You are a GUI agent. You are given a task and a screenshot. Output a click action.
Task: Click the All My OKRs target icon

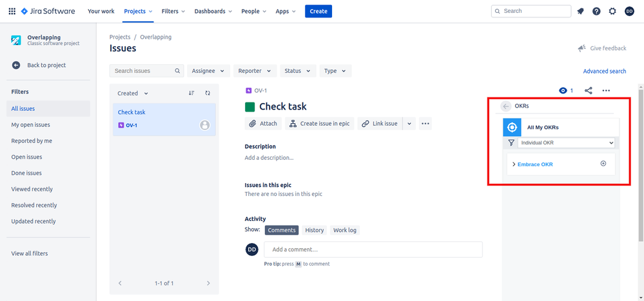click(x=512, y=128)
